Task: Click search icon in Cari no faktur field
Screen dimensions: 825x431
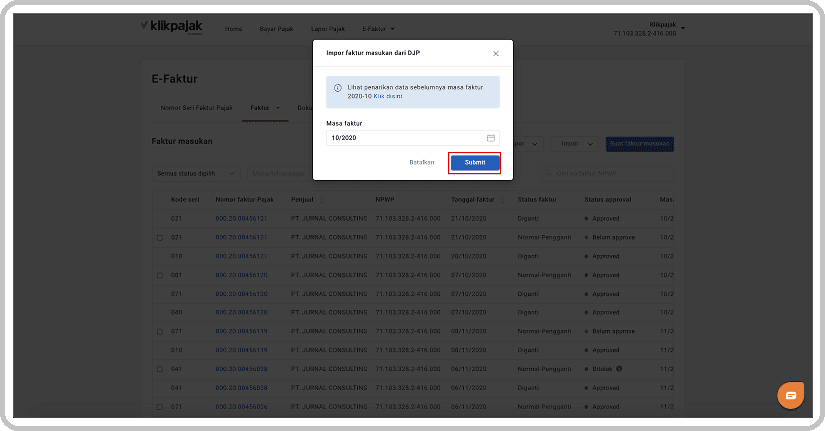Action: pyautogui.click(x=548, y=173)
